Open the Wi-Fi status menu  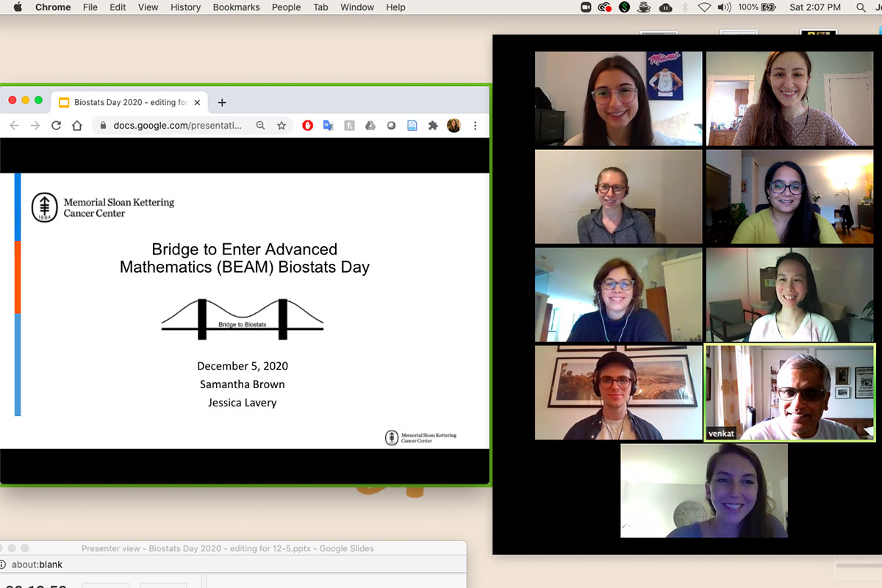(x=704, y=7)
